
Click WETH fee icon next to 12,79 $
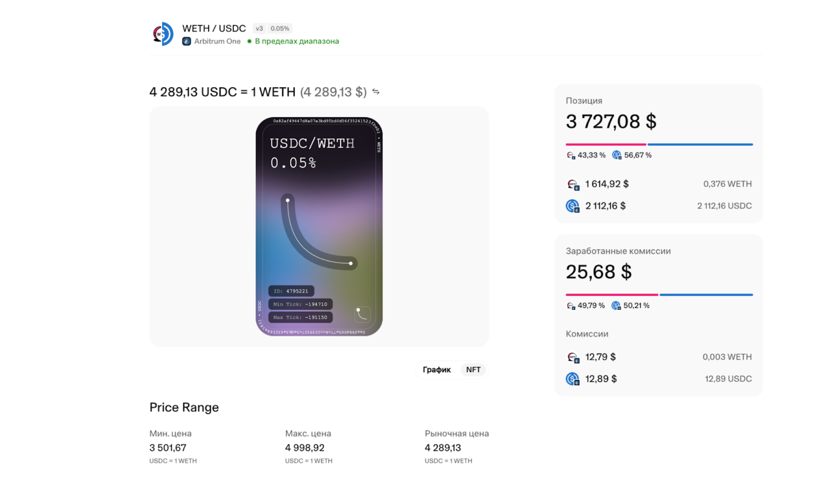pos(573,357)
